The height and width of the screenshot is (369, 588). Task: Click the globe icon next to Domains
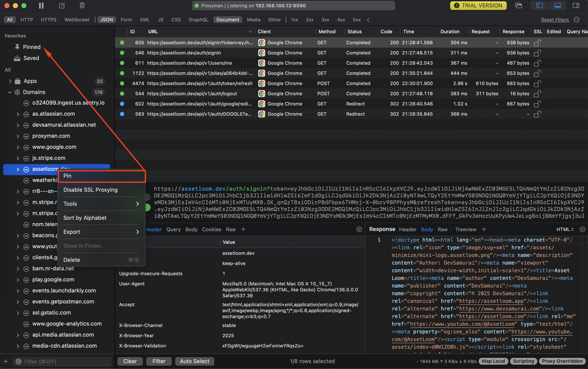tap(17, 92)
